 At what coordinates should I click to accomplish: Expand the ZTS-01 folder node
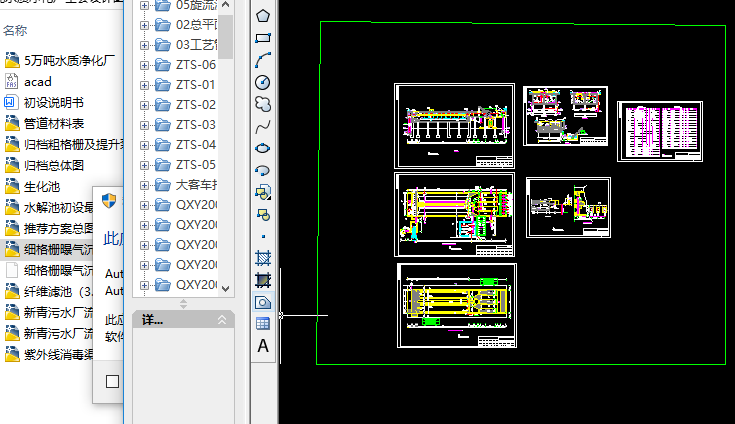tap(144, 85)
